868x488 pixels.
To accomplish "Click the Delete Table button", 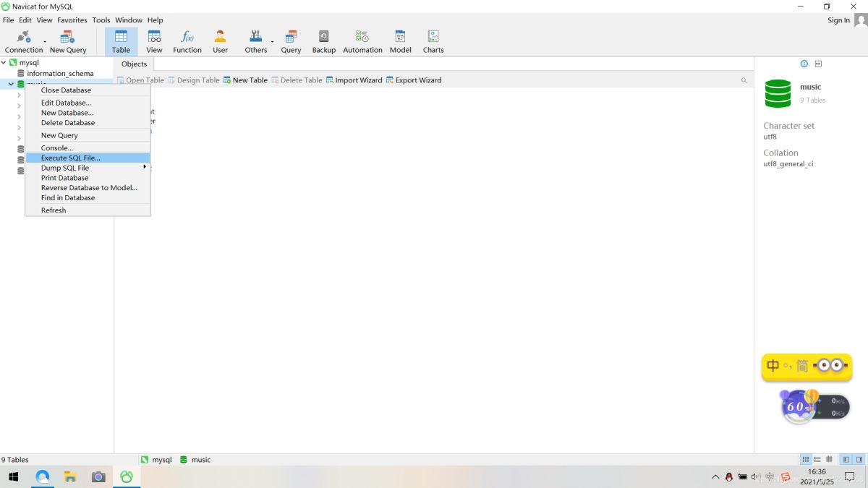I will pos(297,80).
